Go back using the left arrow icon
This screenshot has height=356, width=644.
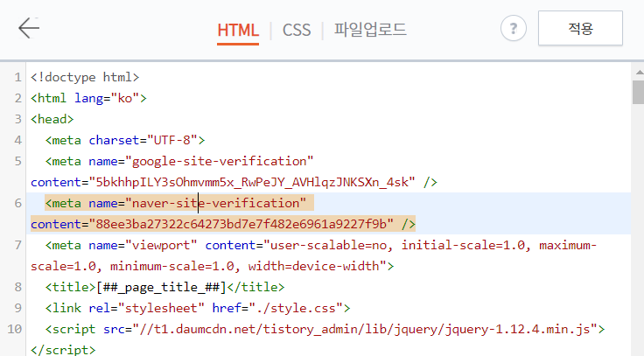pos(29,28)
